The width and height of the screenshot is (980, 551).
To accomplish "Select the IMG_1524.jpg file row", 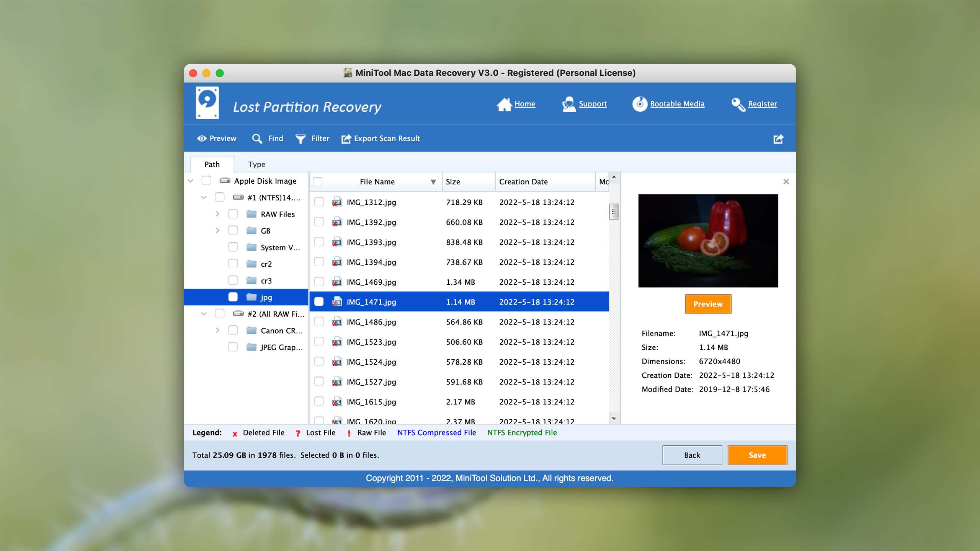I will click(x=459, y=362).
